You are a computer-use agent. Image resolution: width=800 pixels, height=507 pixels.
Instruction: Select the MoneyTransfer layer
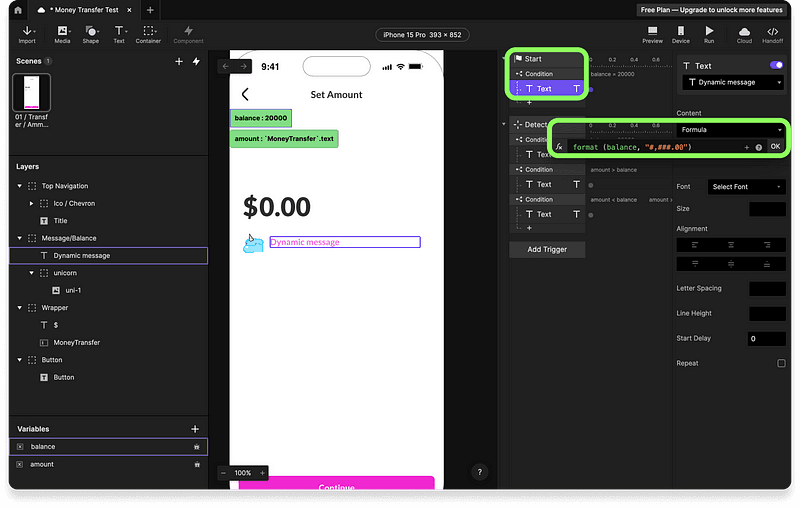tap(108, 343)
